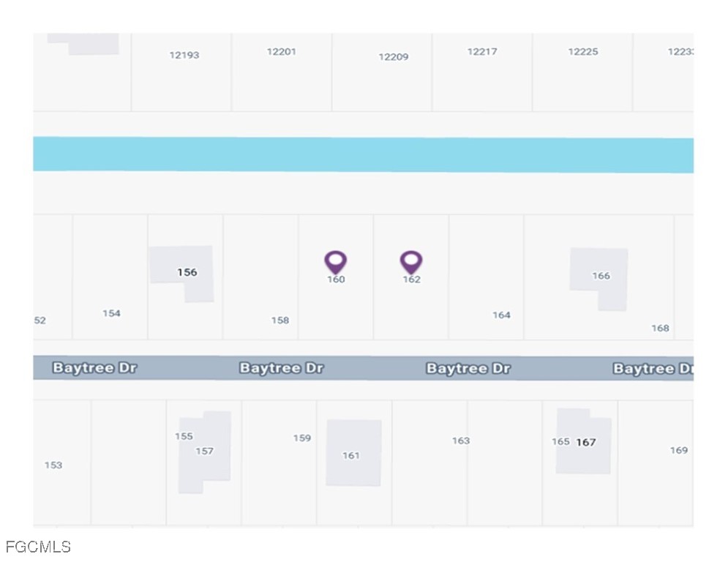Select parcel 12217 on the map

(x=482, y=51)
